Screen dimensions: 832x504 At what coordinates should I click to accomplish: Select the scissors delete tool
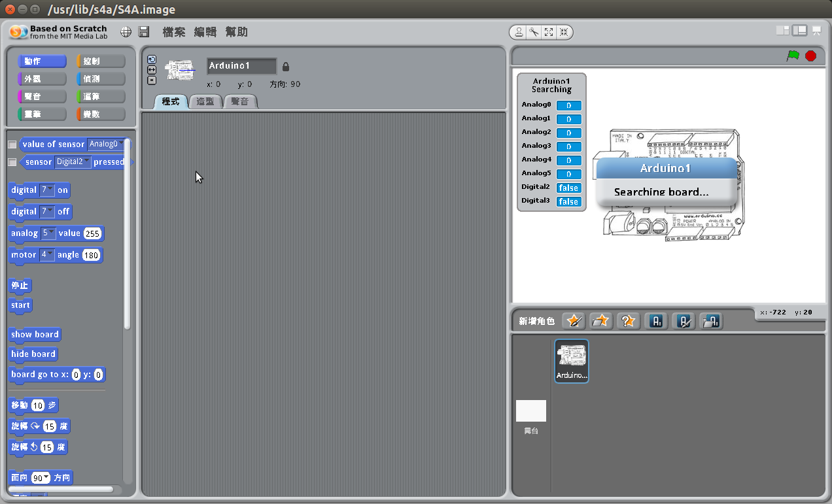534,32
